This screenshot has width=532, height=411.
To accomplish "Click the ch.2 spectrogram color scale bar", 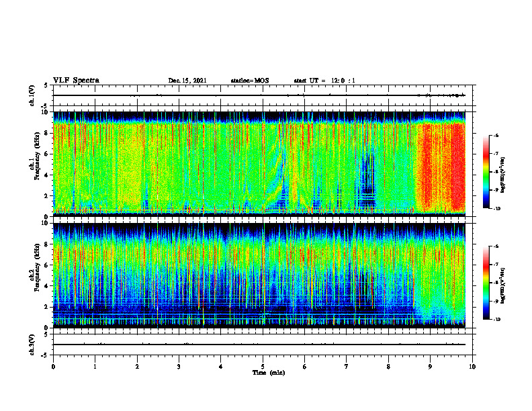I will [486, 283].
